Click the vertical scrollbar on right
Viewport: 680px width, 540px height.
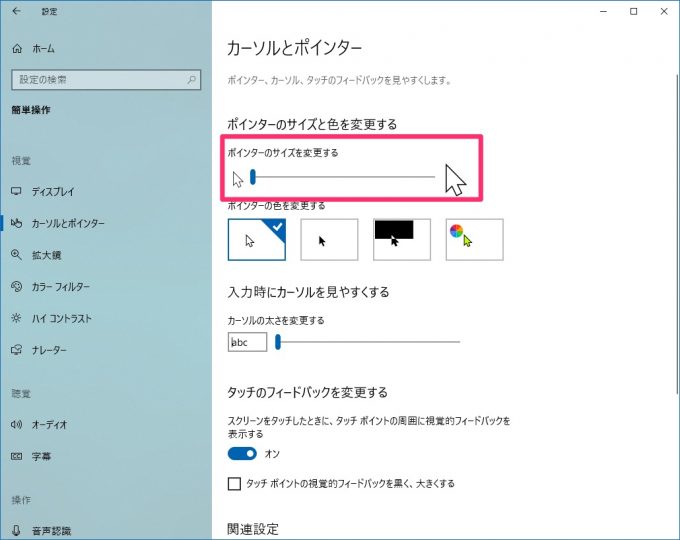pos(677,234)
